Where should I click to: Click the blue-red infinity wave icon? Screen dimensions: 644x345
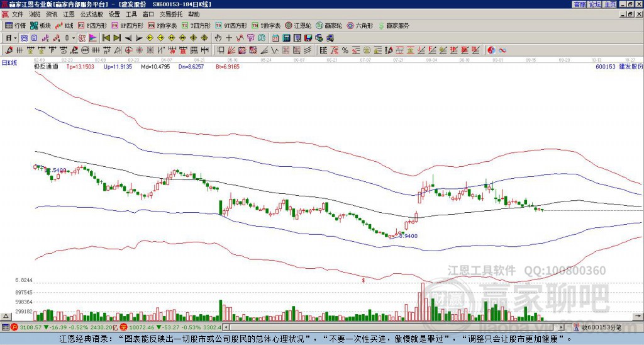click(x=502, y=50)
